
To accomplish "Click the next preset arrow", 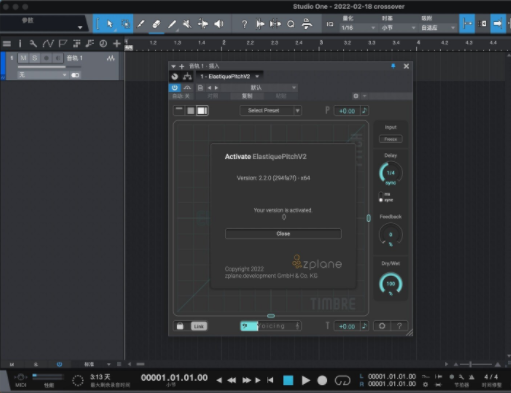I will pyautogui.click(x=216, y=88).
